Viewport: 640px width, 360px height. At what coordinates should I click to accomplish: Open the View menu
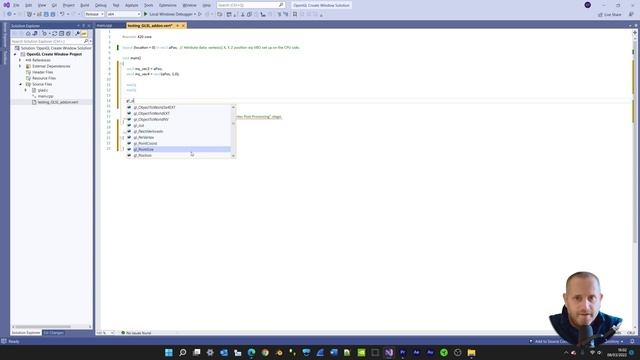click(42, 5)
